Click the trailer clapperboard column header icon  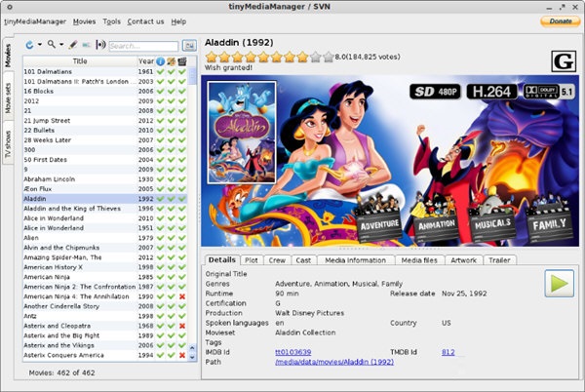182,61
